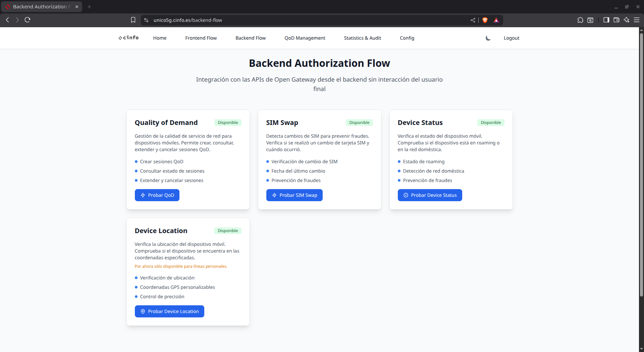Open the Frontend Flow page
Viewport: 644px width, 352px height.
tap(201, 38)
